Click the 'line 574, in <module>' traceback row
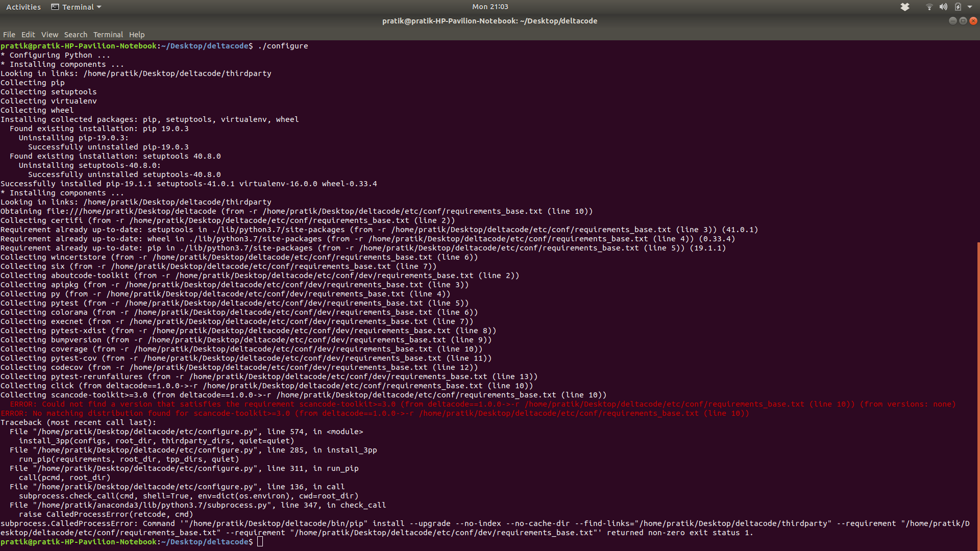 pos(186,432)
